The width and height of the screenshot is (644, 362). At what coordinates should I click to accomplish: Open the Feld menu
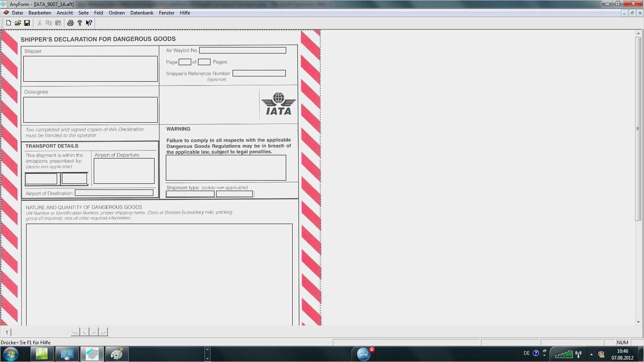coord(99,13)
